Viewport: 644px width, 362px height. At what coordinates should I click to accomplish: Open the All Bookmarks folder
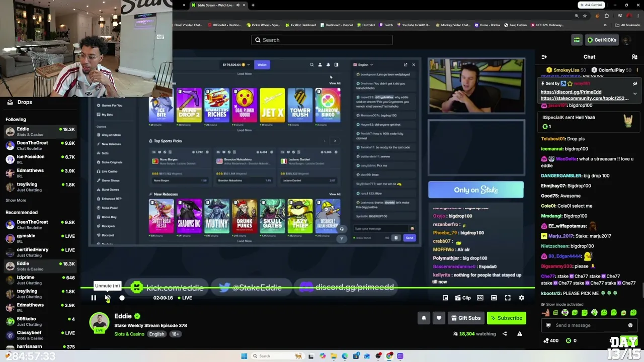click(628, 25)
